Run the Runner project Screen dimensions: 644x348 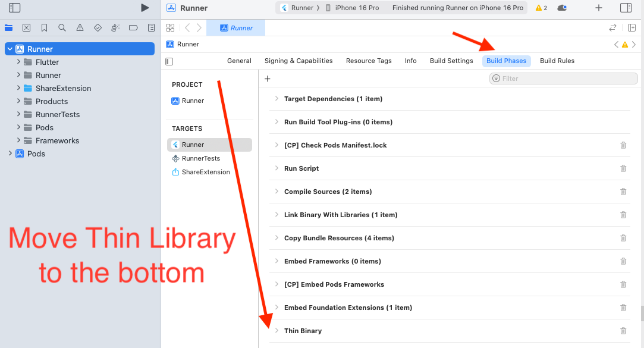tap(144, 8)
